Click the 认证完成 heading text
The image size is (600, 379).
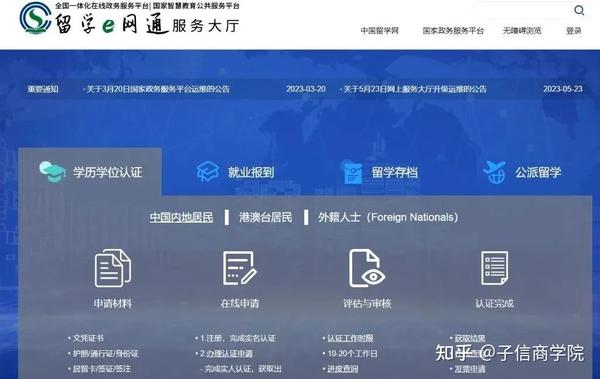(494, 304)
